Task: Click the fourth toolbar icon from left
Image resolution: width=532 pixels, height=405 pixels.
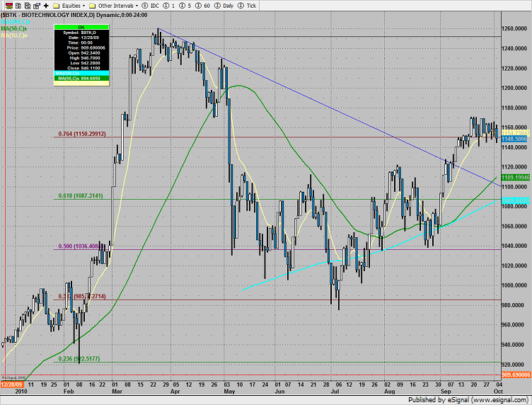Action: coord(36,4)
